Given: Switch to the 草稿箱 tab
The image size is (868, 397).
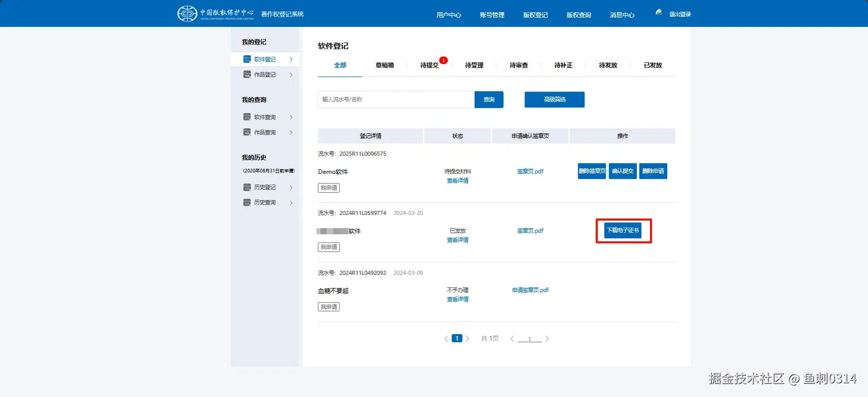Looking at the screenshot, I should (x=385, y=65).
